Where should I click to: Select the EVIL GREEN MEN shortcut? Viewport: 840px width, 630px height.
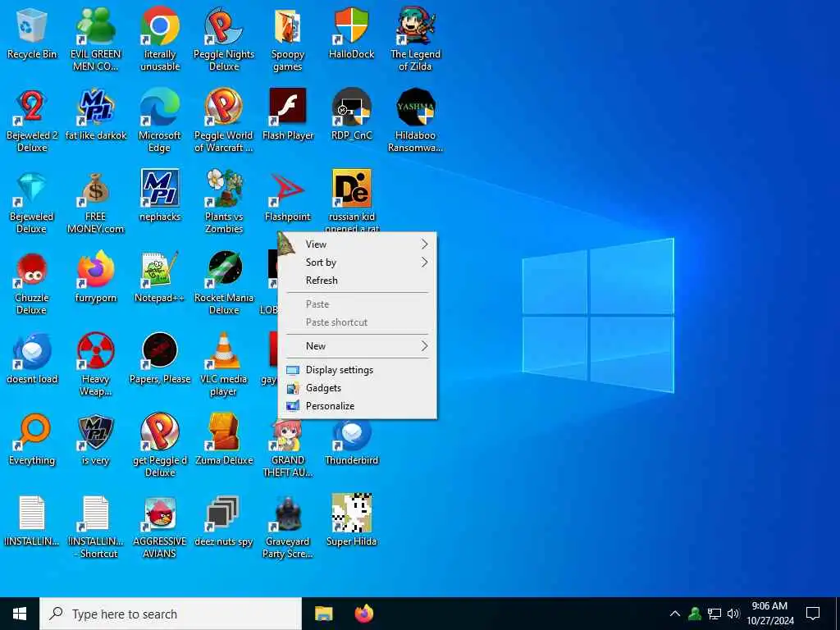point(95,39)
